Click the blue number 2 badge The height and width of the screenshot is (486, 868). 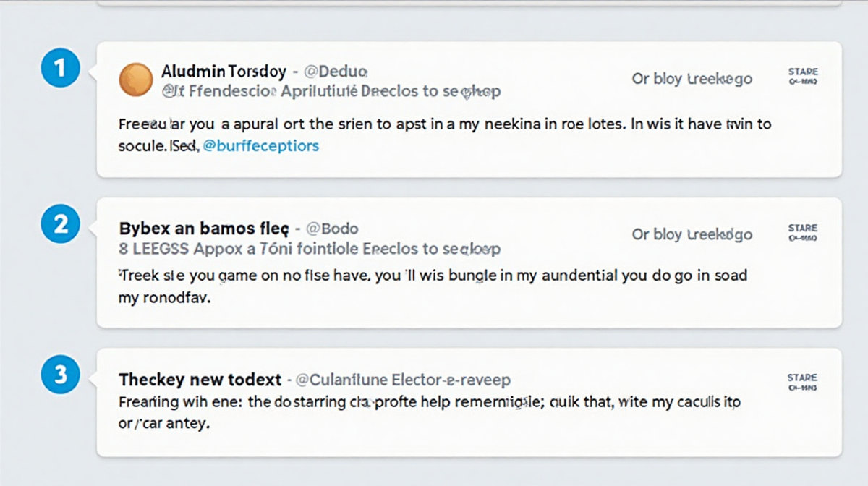[60, 225]
